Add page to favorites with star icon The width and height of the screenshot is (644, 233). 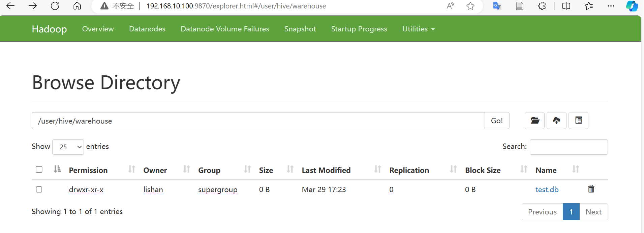click(470, 6)
